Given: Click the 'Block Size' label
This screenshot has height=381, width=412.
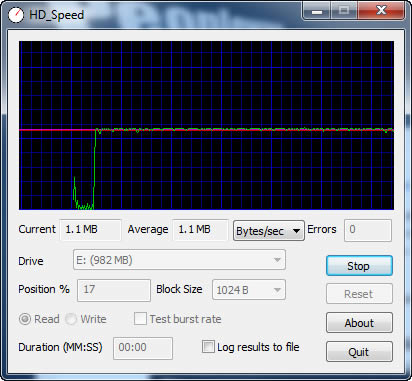Looking at the screenshot, I should click(x=179, y=289).
